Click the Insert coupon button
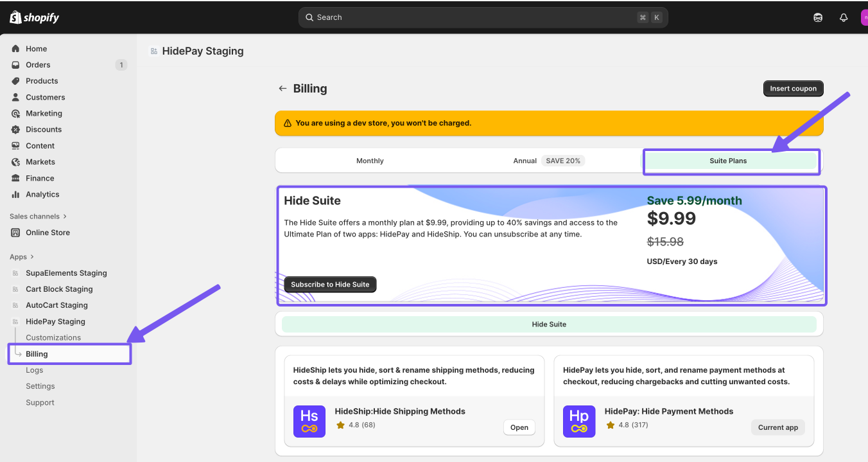Viewport: 868px width, 462px height. [793, 89]
